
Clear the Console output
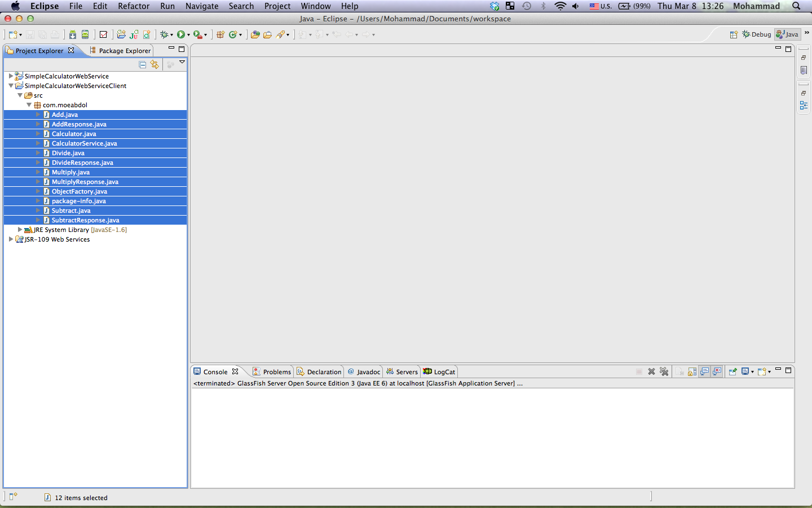pos(679,371)
